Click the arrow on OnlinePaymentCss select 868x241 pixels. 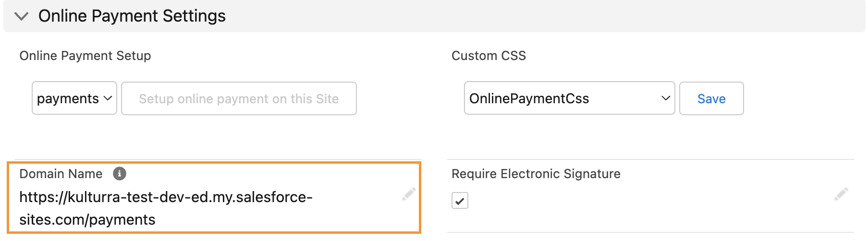point(666,98)
